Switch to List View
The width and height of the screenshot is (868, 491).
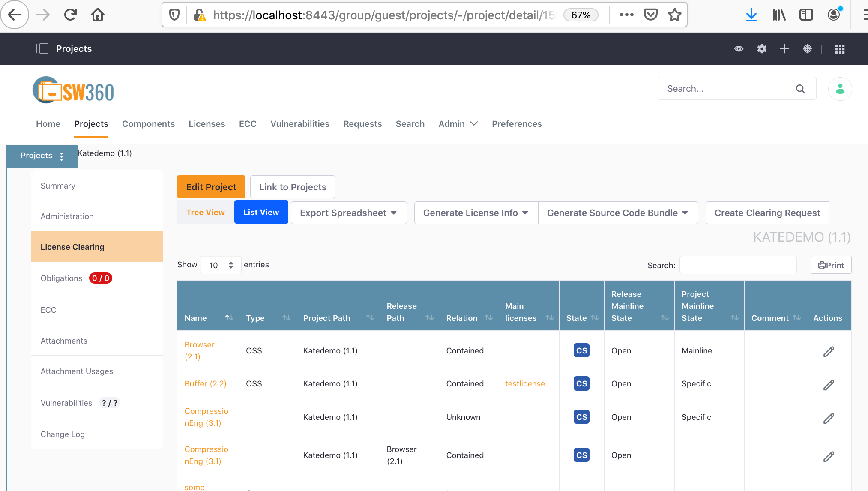pyautogui.click(x=261, y=212)
